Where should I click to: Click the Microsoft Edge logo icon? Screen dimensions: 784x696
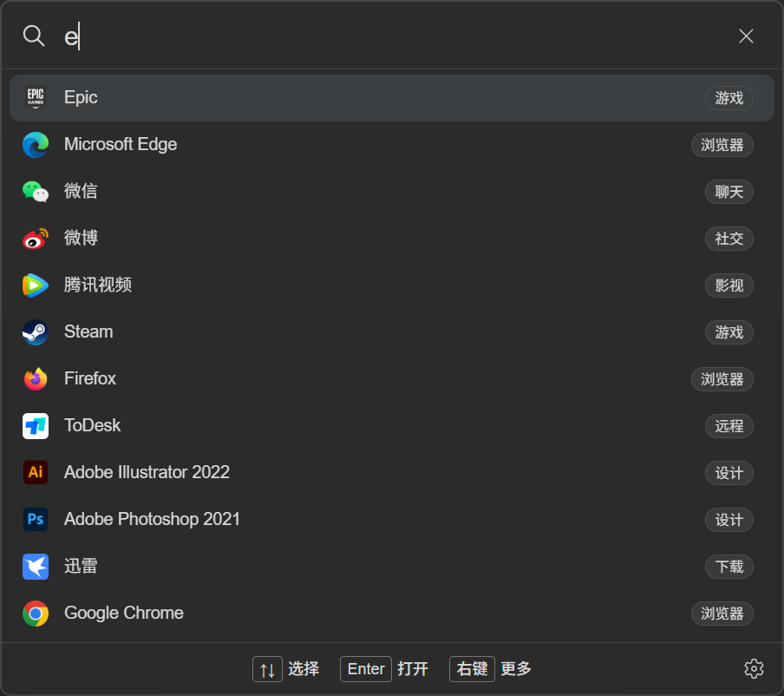(x=36, y=145)
